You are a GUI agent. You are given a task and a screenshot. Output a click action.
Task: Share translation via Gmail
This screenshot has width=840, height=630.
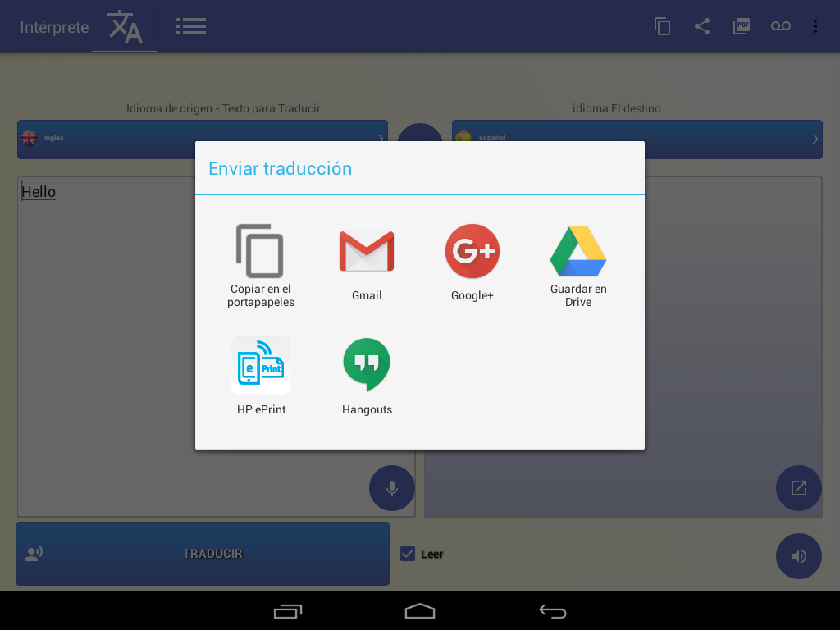(367, 266)
